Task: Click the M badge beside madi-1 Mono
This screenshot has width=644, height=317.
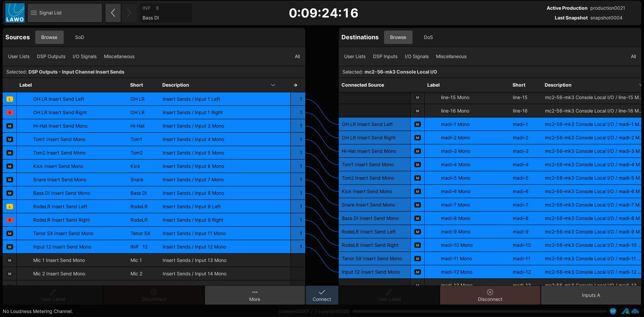Action: (x=418, y=124)
